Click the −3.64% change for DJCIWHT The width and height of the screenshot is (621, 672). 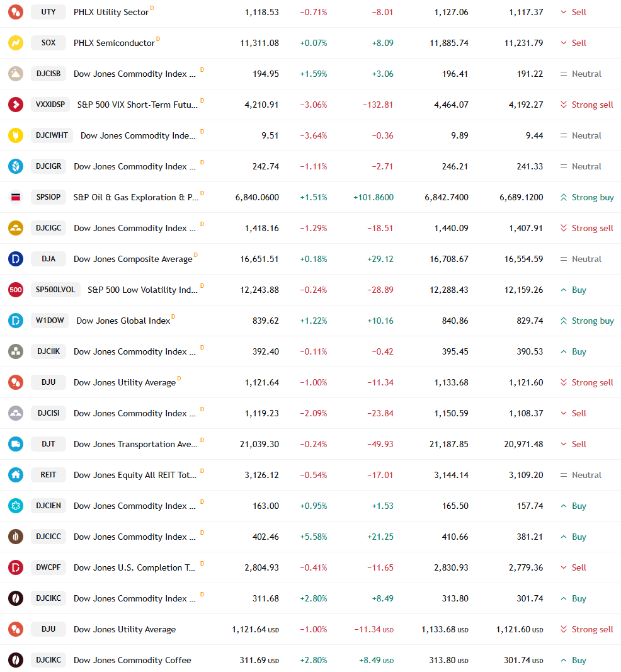click(313, 135)
